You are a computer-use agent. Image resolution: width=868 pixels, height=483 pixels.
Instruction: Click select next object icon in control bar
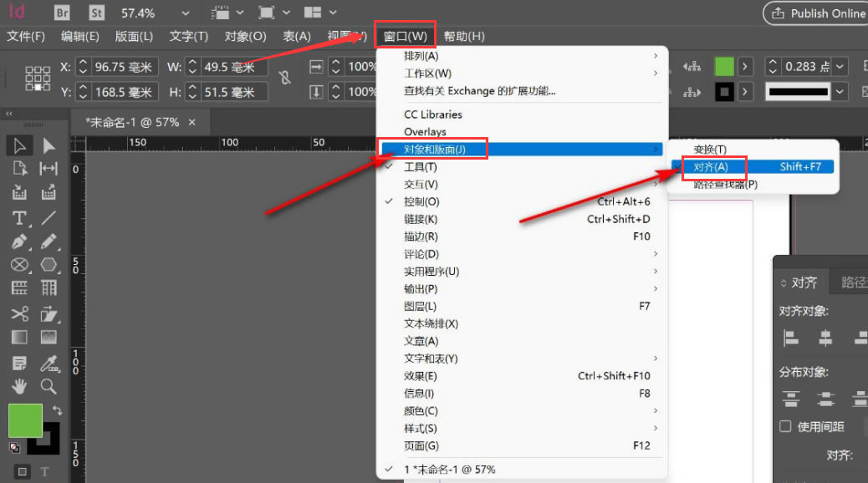click(x=692, y=92)
